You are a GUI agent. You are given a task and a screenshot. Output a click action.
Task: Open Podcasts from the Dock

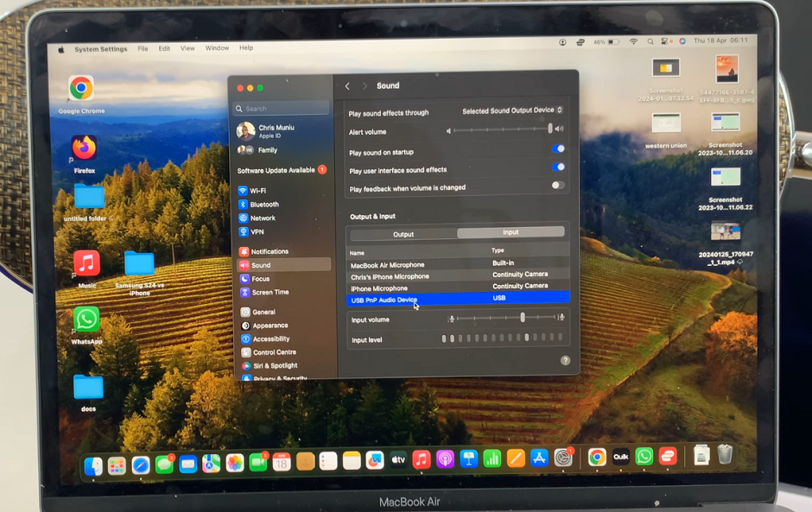[x=445, y=459]
